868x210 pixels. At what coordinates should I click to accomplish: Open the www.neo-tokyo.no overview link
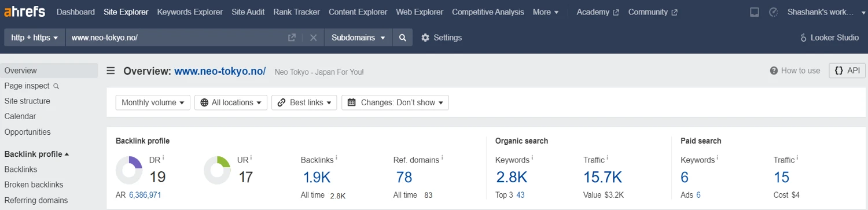[x=220, y=71]
